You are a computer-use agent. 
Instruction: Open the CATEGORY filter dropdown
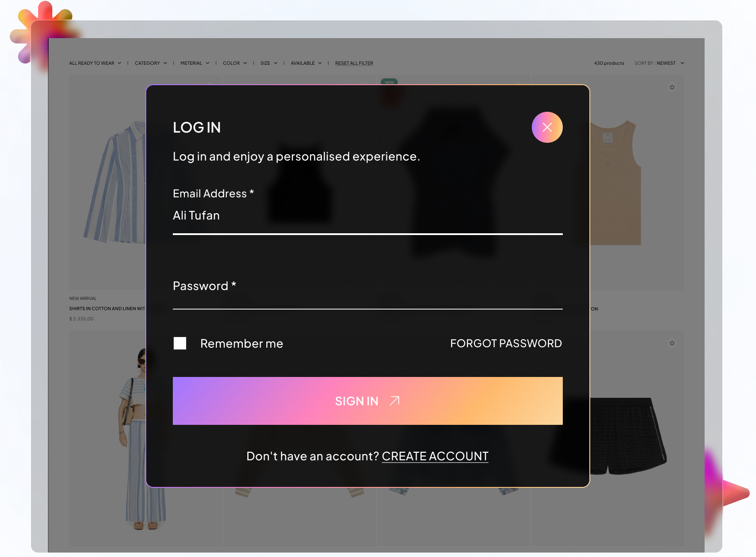coord(150,63)
